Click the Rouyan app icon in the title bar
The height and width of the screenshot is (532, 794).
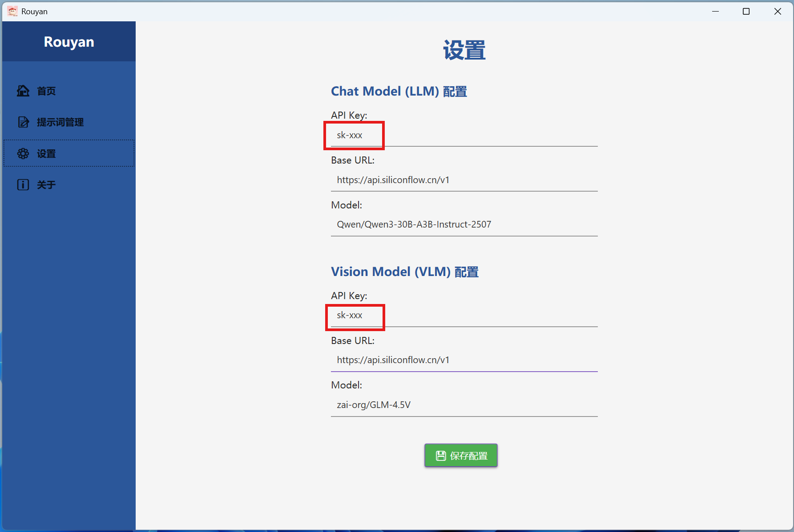click(x=12, y=11)
